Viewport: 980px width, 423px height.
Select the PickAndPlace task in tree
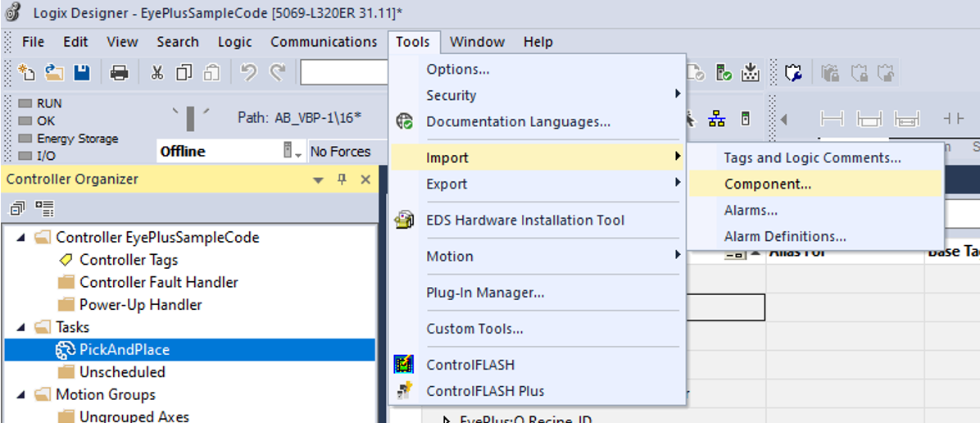[125, 350]
